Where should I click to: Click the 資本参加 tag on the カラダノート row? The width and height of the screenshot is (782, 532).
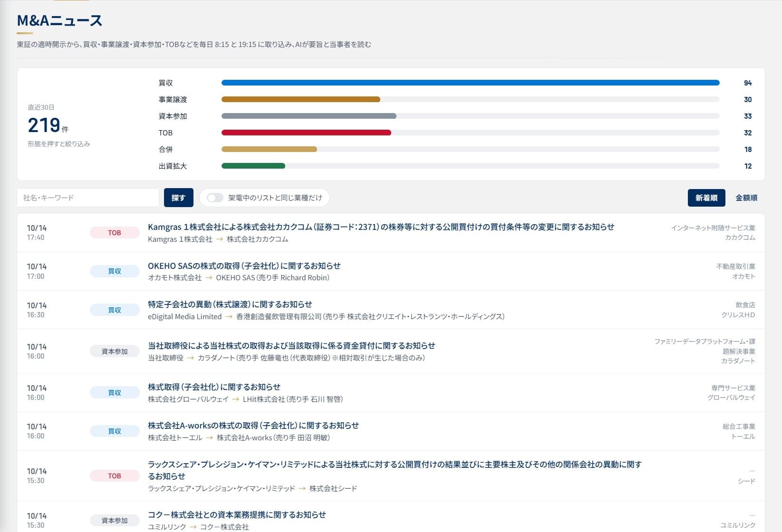click(115, 351)
